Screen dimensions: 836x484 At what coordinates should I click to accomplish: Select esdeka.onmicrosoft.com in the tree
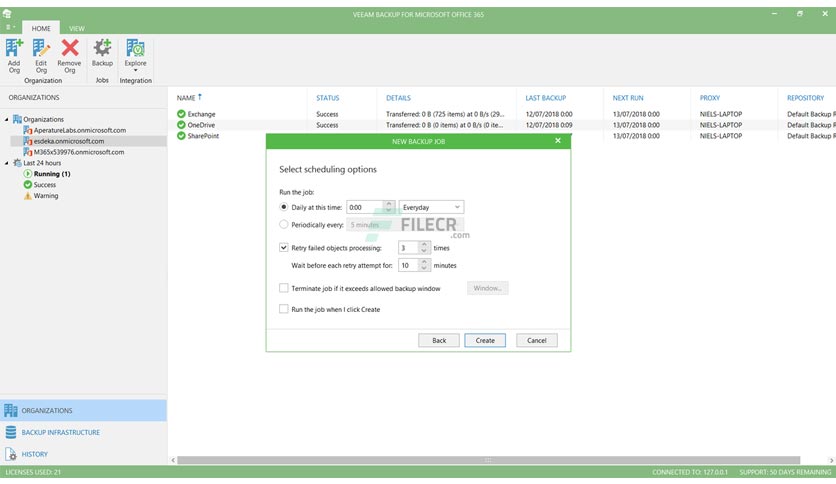[69, 141]
